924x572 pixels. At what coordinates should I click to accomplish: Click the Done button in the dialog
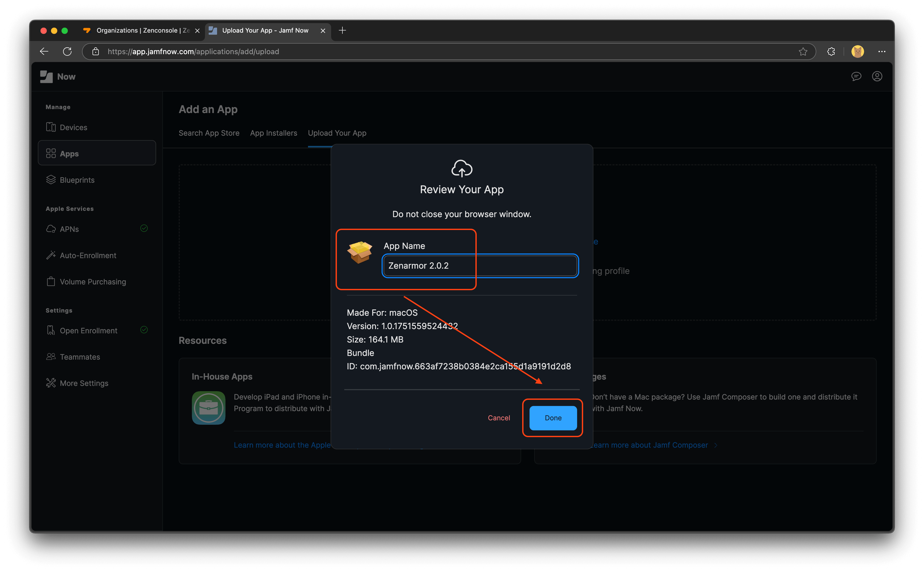553,418
